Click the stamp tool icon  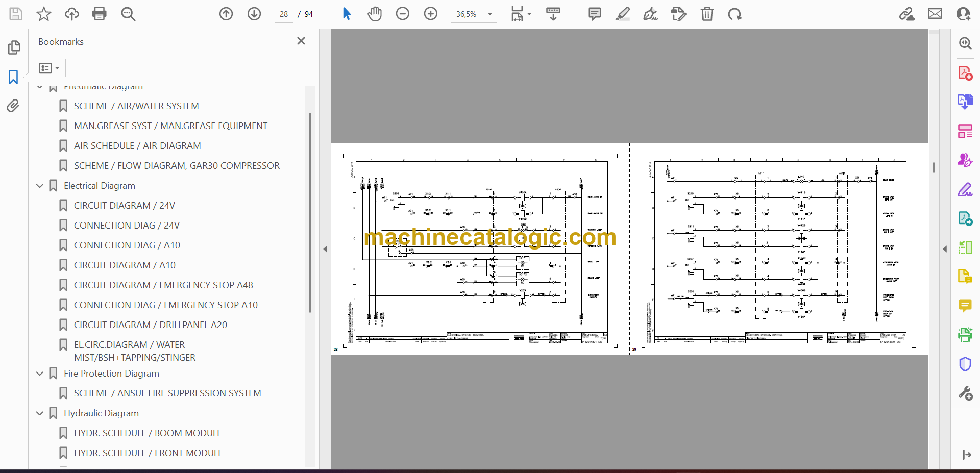click(679, 14)
